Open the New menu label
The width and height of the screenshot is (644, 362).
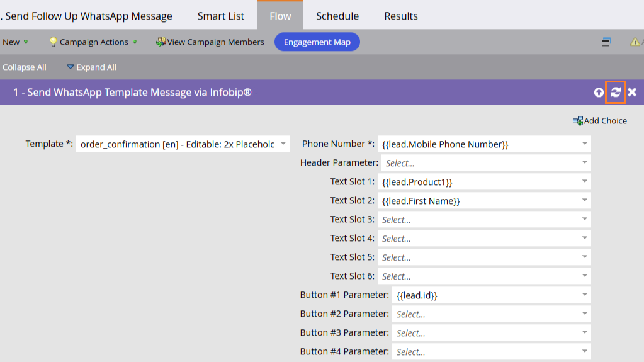coord(11,42)
